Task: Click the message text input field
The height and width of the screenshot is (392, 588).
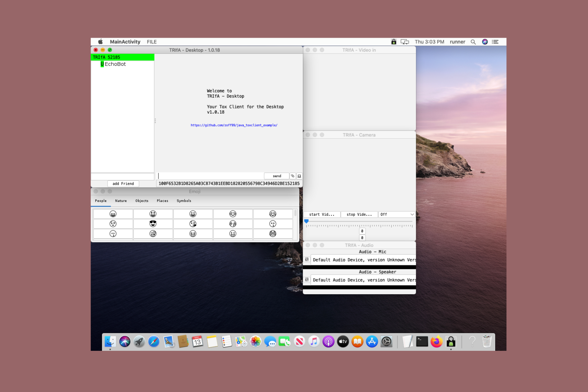Action: click(x=210, y=176)
